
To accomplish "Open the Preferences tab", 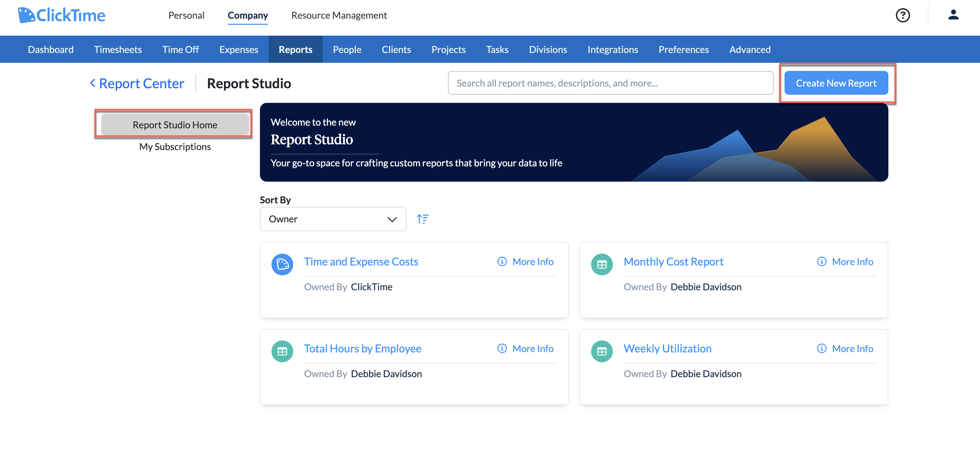I will click(684, 49).
